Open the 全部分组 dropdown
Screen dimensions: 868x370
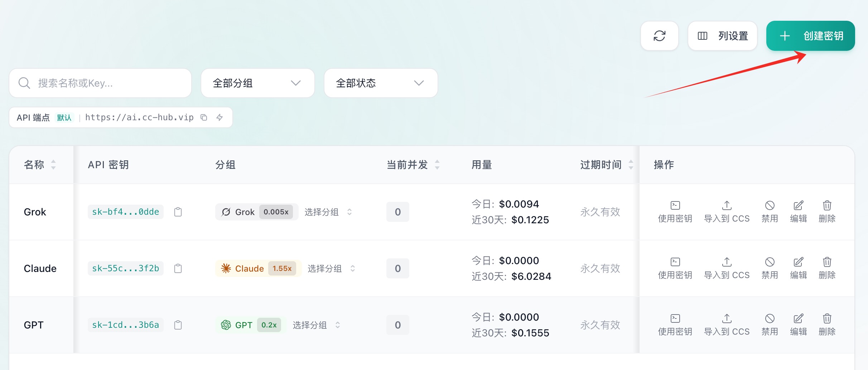tap(258, 83)
